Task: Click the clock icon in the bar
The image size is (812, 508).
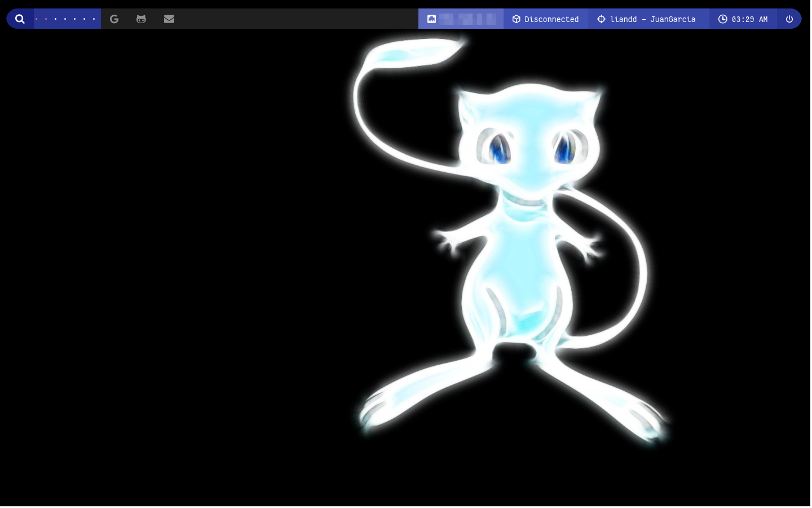Action: [722, 19]
